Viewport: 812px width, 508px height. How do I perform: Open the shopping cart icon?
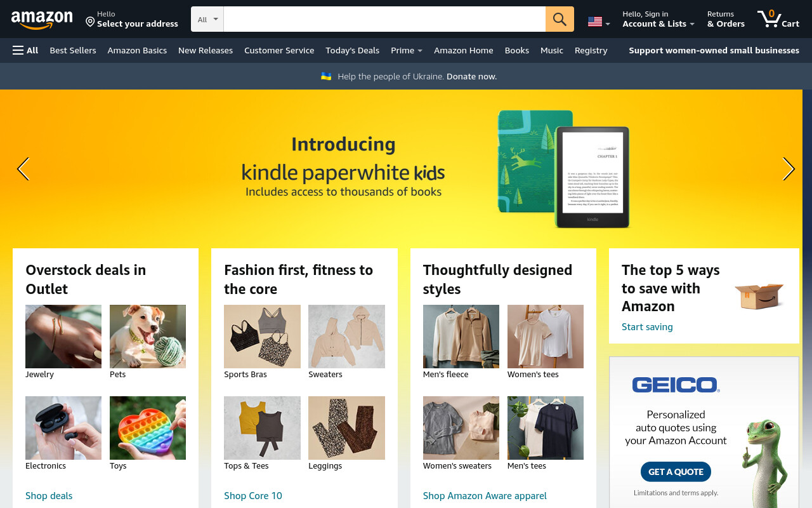pyautogui.click(x=778, y=19)
